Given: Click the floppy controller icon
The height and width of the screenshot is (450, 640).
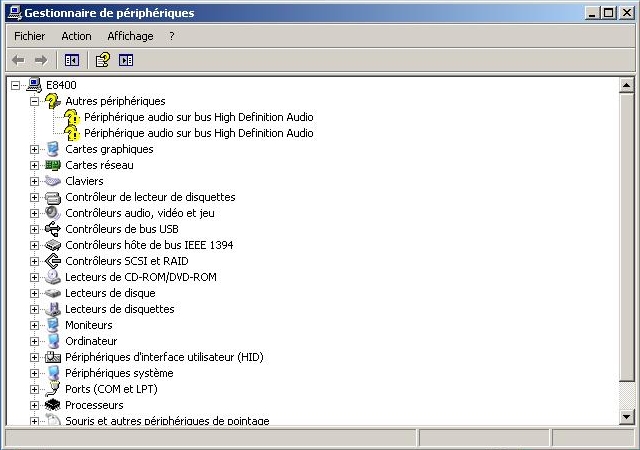Looking at the screenshot, I should pyautogui.click(x=53, y=197).
